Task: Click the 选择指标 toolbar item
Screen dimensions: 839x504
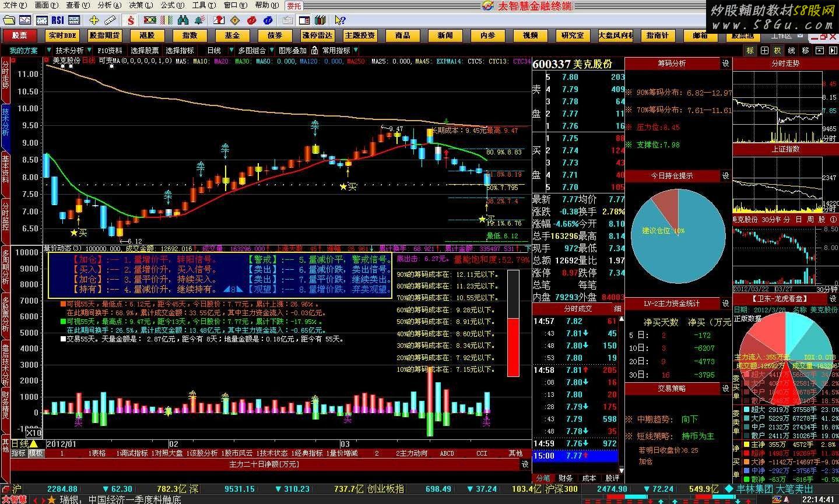Action: point(180,51)
